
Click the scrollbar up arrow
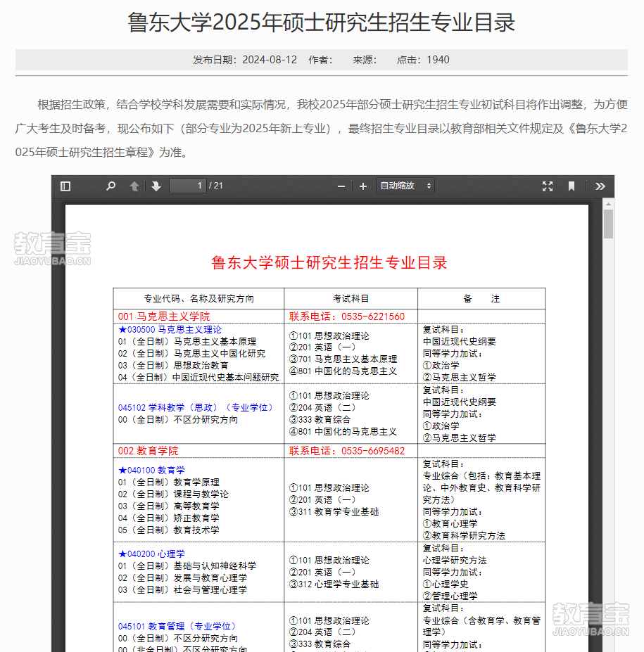coord(608,204)
